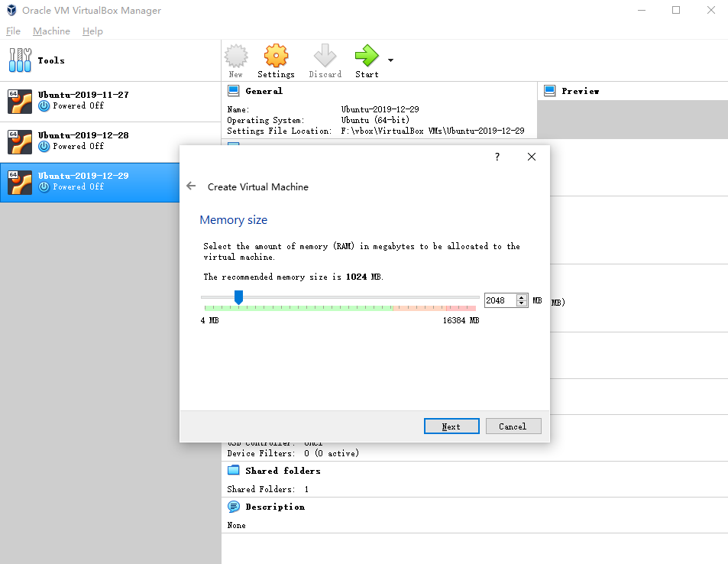Click power state icon of Ubuntu-2019-12-29

point(44,186)
